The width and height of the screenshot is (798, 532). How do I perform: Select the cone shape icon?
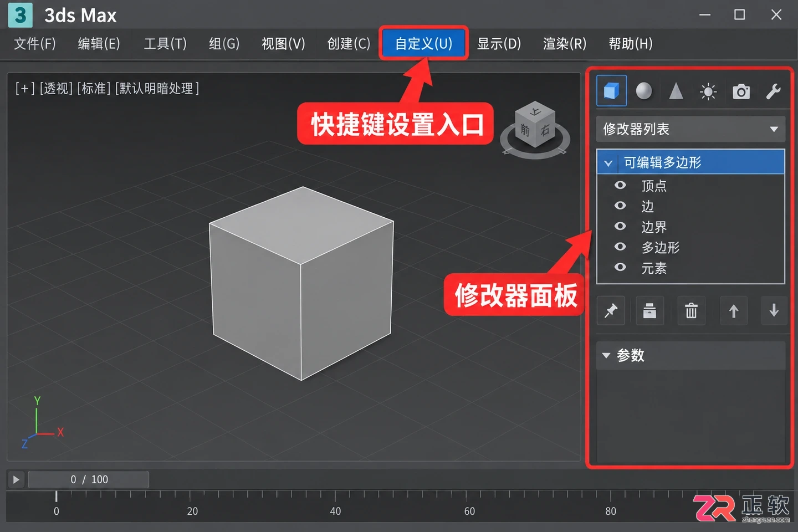(x=676, y=91)
